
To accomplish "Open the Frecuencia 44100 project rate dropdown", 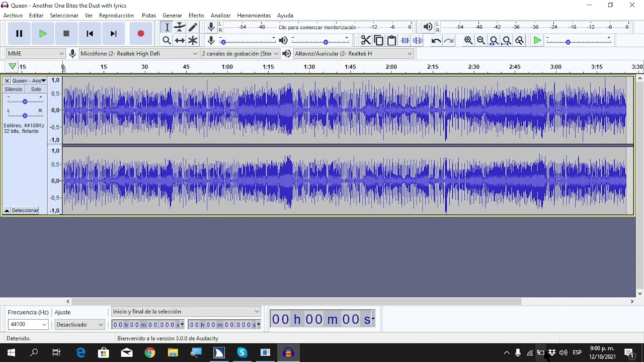I will [x=28, y=325].
